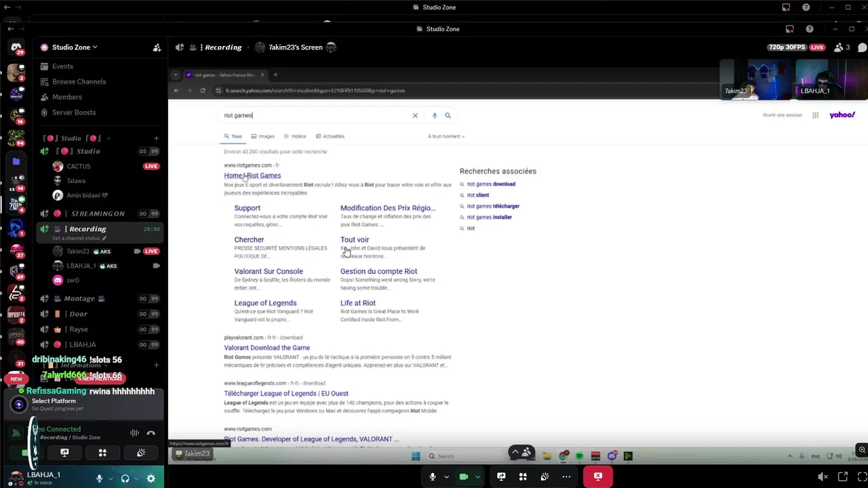Open activities icon in stream control bar

coord(523,476)
